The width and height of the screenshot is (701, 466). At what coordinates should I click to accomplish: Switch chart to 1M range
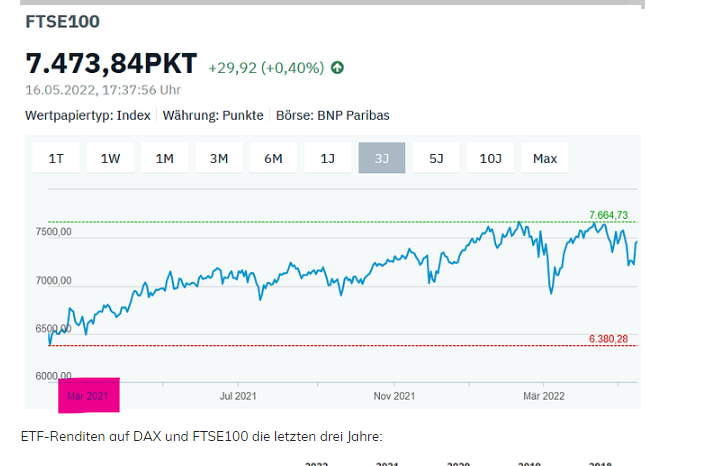coord(165,158)
